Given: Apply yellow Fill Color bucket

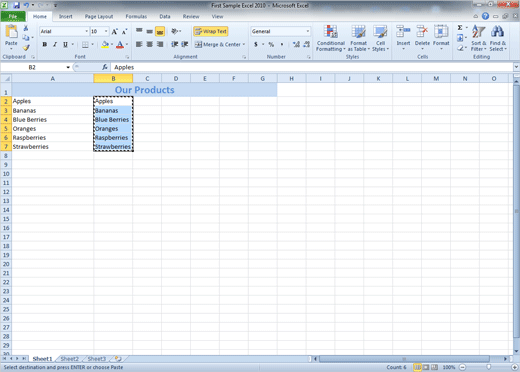Looking at the screenshot, I should (x=105, y=44).
